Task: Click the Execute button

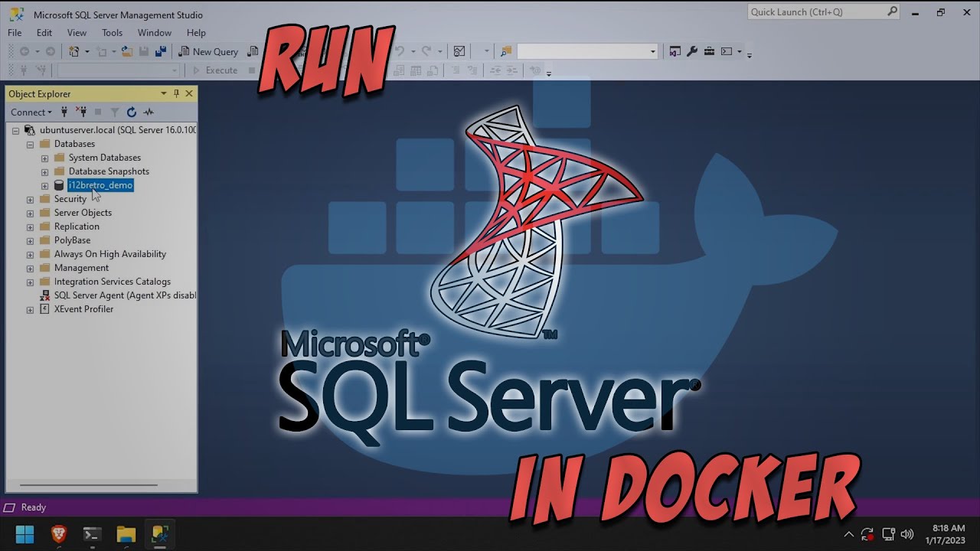Action: [x=214, y=70]
